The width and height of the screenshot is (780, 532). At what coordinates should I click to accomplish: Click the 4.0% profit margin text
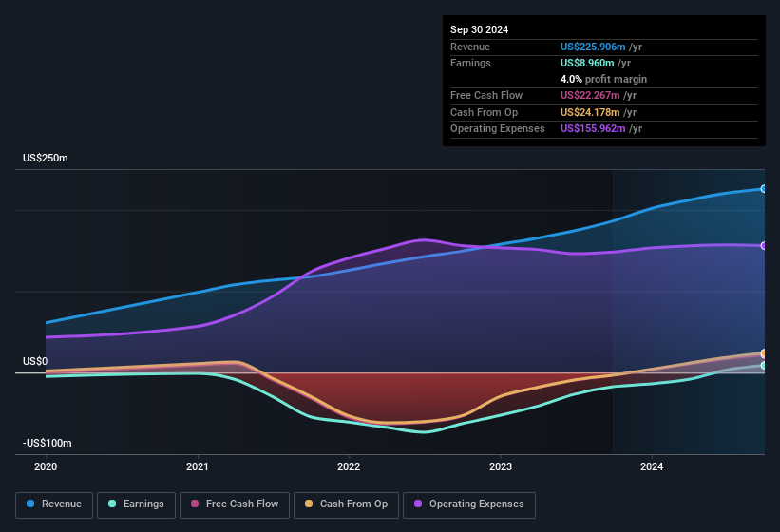603,79
